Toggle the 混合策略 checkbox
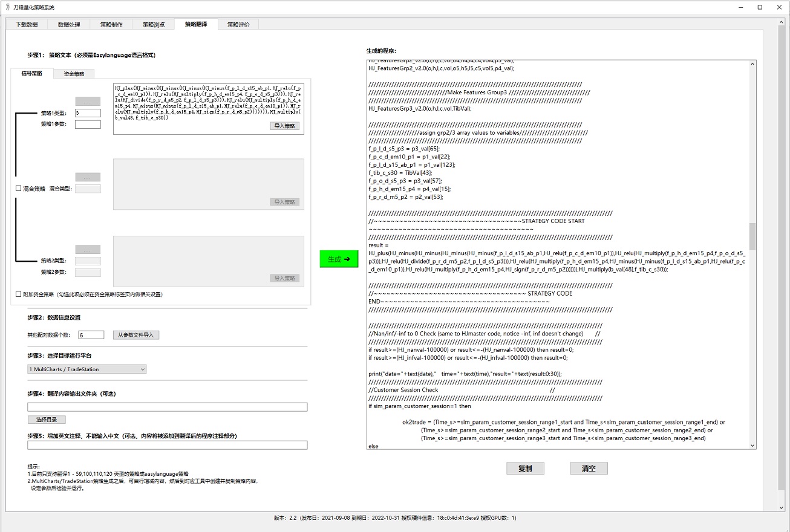 (19, 189)
